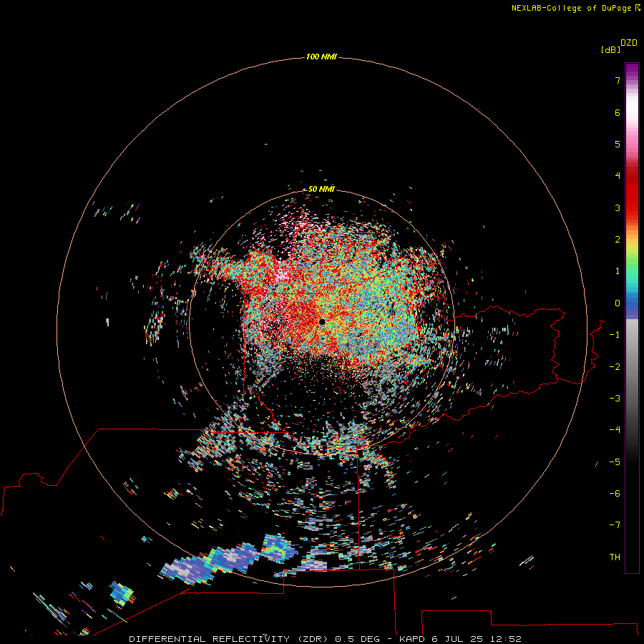644x644 pixels.
Task: Click the legend tick label 1
Action: (618, 271)
